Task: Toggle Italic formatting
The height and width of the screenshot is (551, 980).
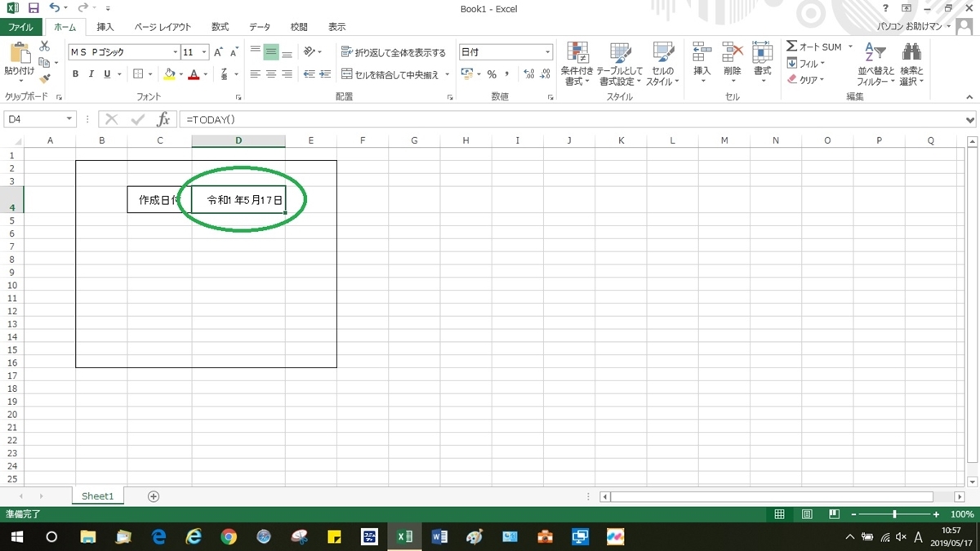Action: [x=91, y=74]
